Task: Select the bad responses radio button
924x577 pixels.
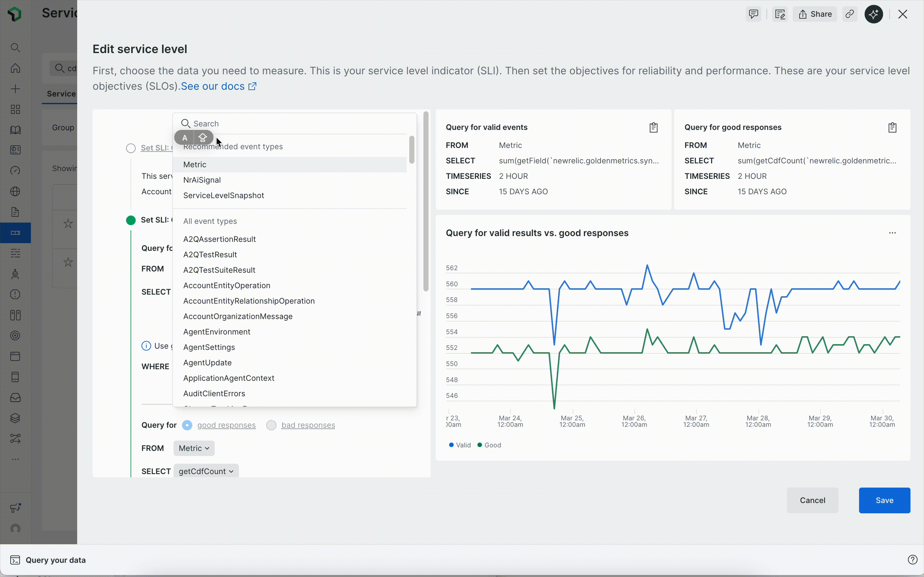Action: 271,425
